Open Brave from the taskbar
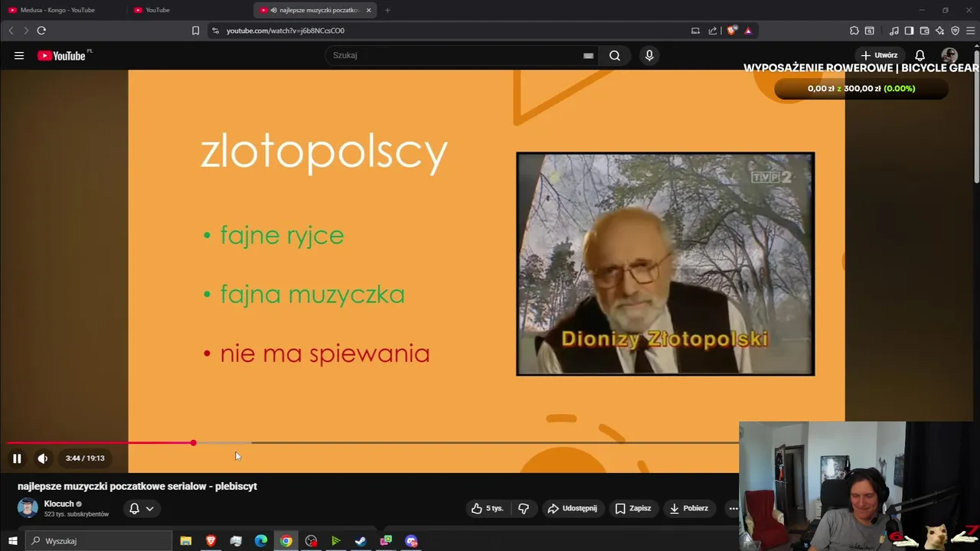980x551 pixels. (211, 541)
